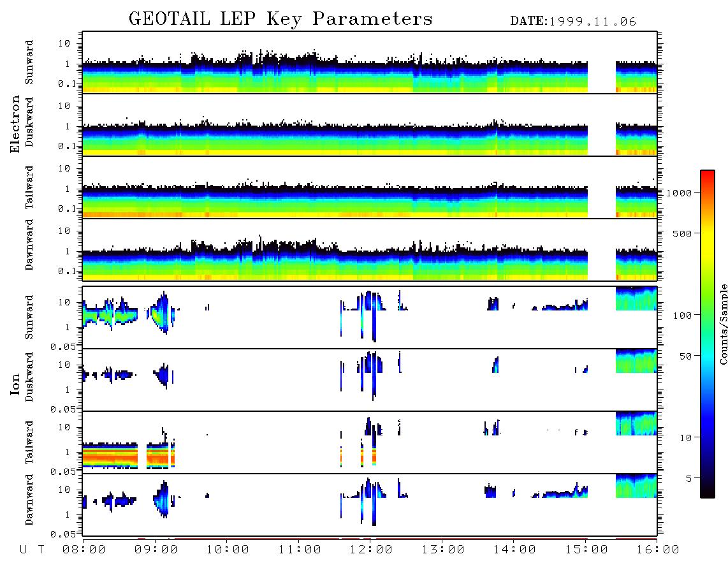Click the "10" tick of Electron Tailward axis
The height and width of the screenshot is (561, 728).
point(64,168)
